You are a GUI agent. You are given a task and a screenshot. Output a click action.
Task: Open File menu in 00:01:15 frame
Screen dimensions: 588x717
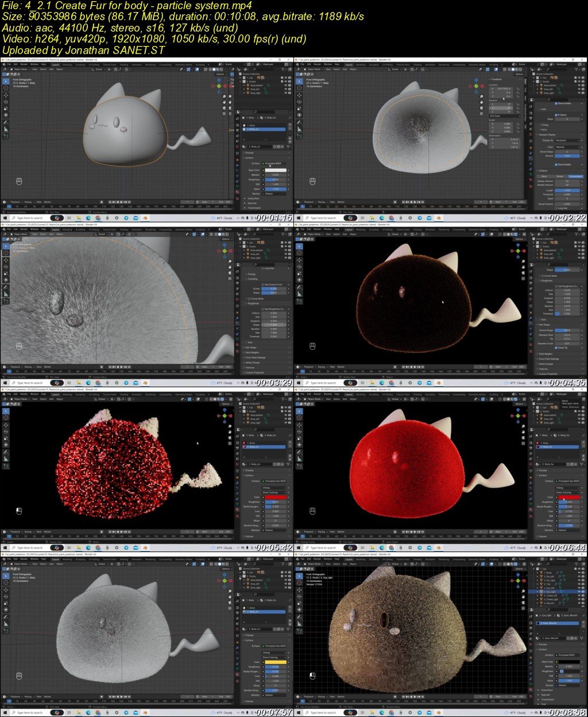[x=9, y=64]
